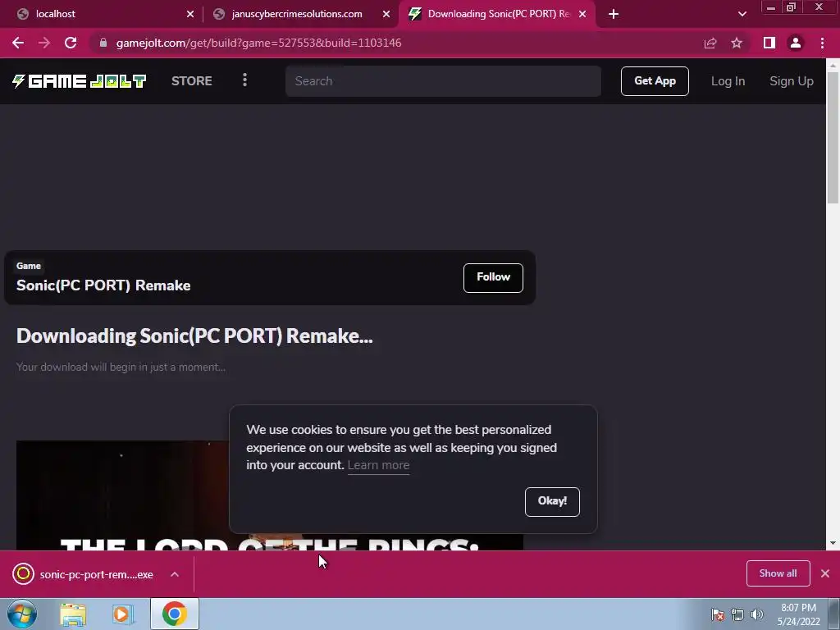Click the lock icon in address bar
Screen dimensions: 840x630
point(103,43)
